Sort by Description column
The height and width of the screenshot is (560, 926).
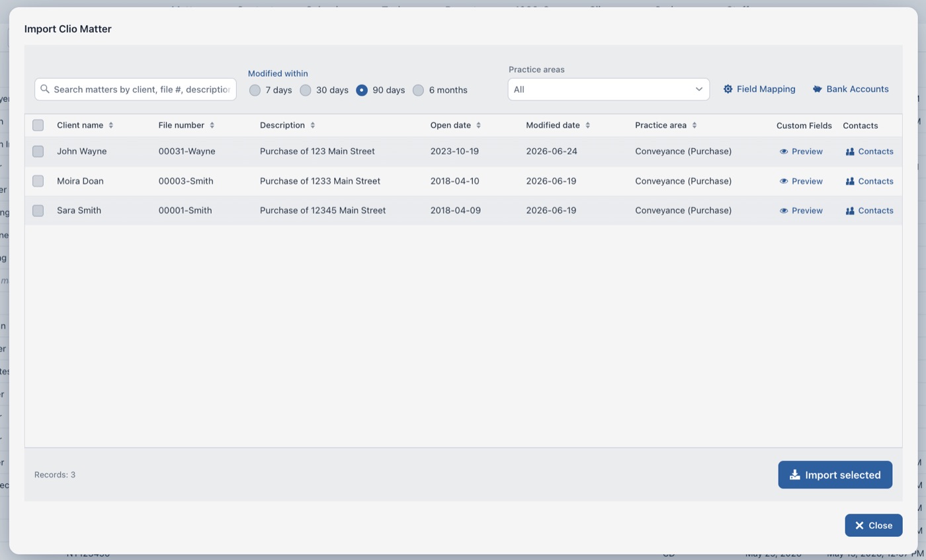pos(288,125)
